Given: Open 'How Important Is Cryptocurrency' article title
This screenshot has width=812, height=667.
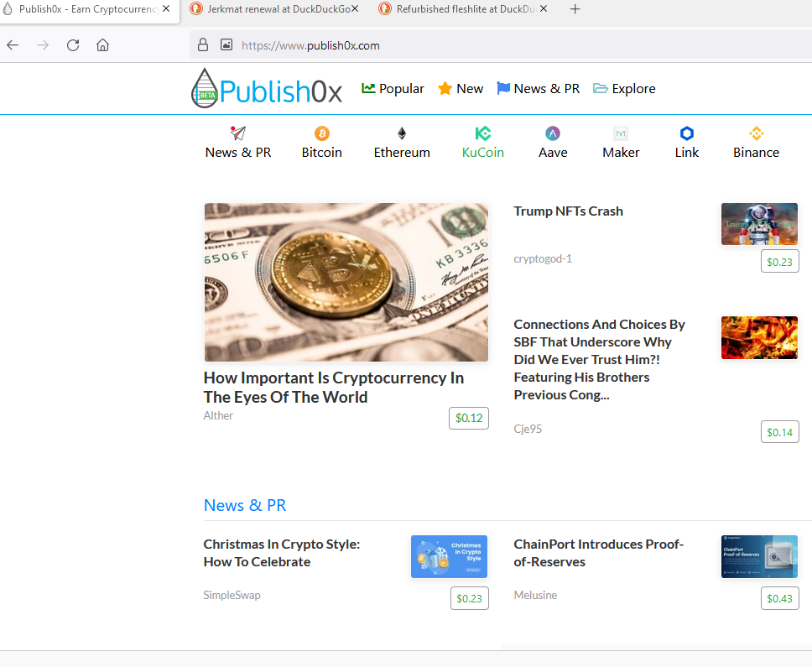Looking at the screenshot, I should 334,388.
